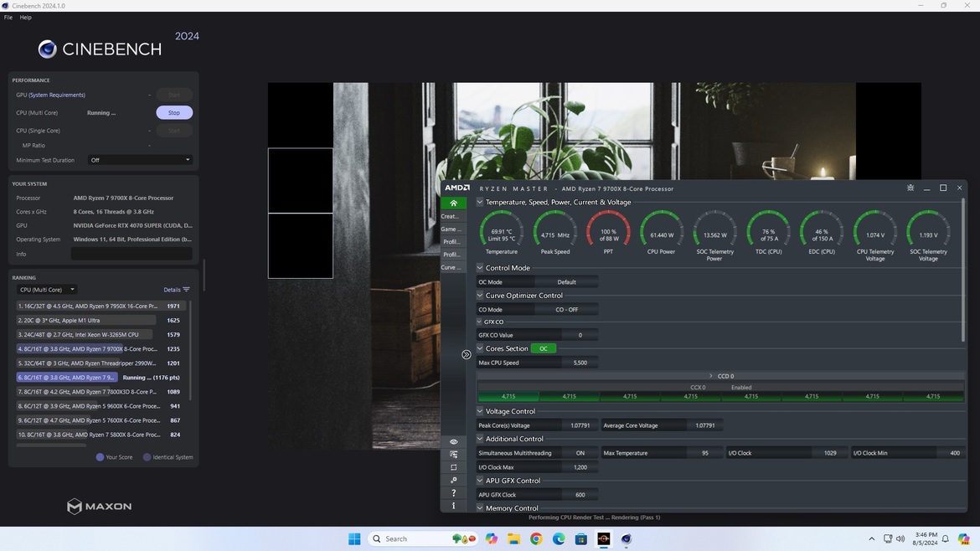Collapse the Cores Section chevron

coord(480,348)
